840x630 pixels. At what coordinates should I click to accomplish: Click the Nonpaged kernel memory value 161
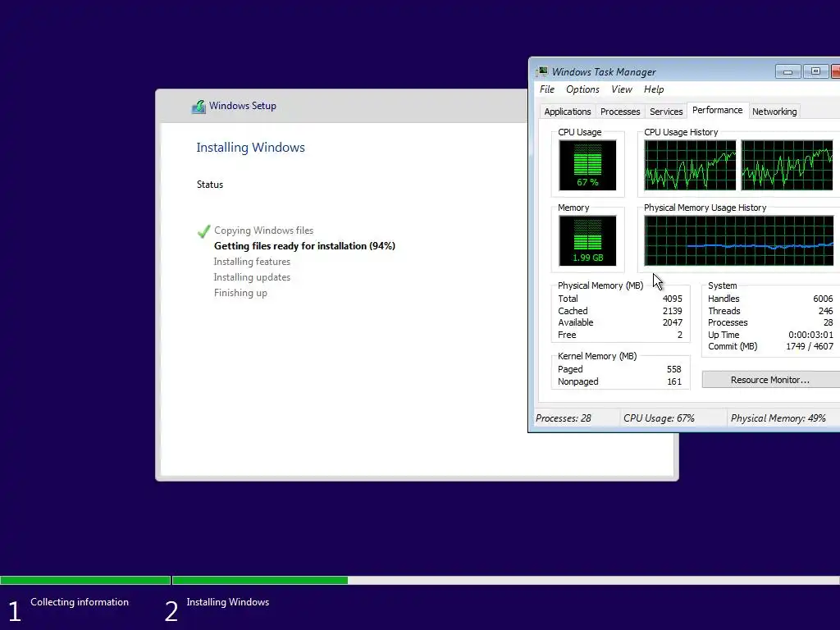674,381
